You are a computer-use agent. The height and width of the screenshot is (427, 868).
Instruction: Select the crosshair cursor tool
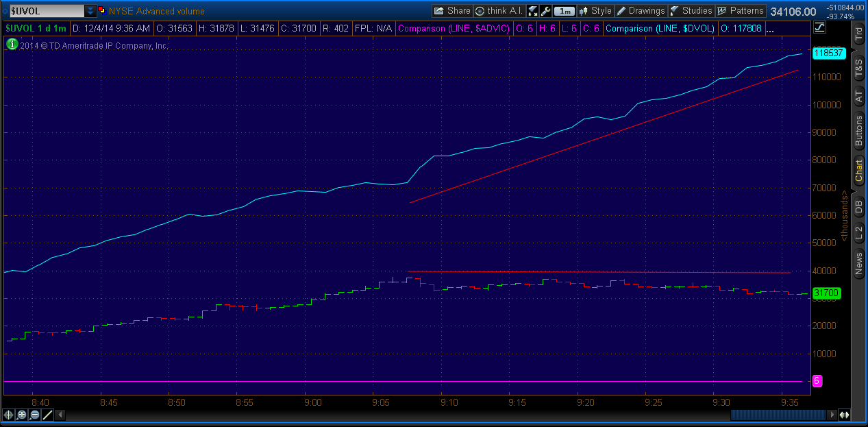click(8, 415)
